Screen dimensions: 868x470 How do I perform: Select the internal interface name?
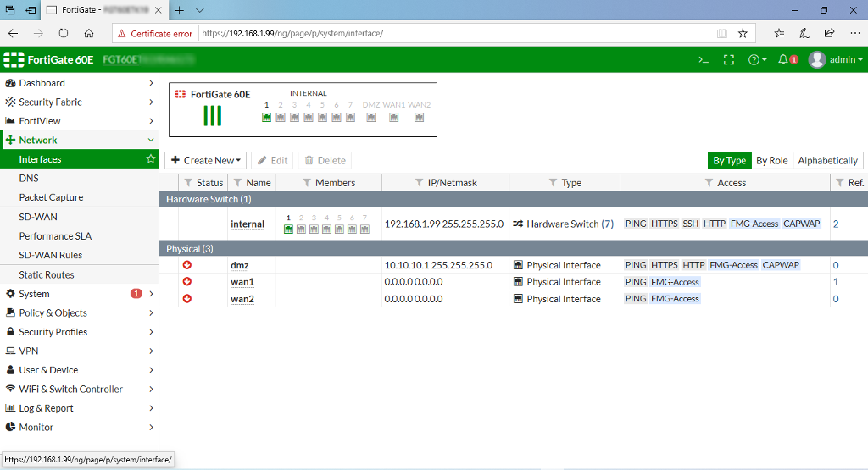[248, 224]
